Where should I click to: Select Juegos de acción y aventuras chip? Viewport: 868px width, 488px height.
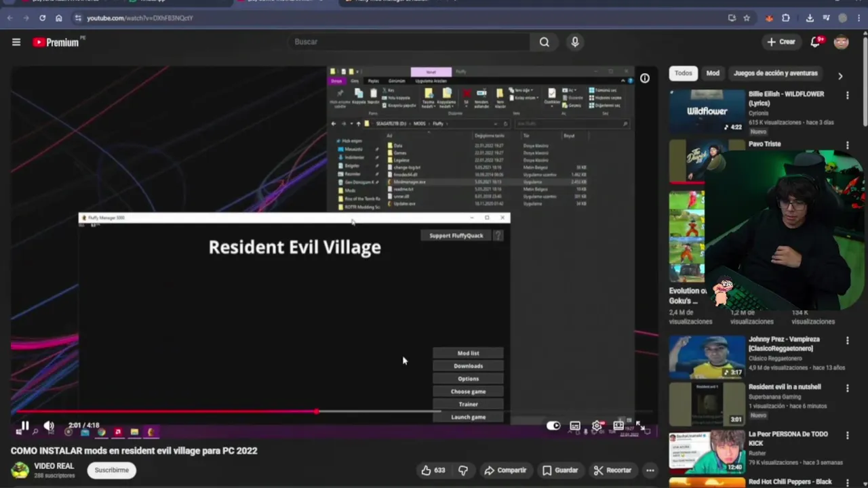pyautogui.click(x=776, y=73)
